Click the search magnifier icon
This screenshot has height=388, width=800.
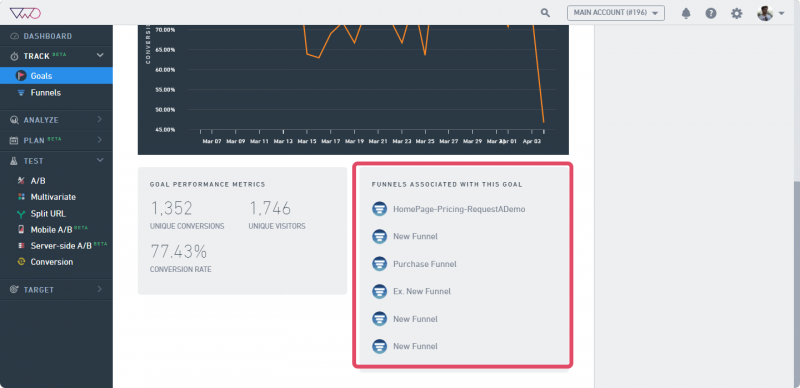click(545, 13)
